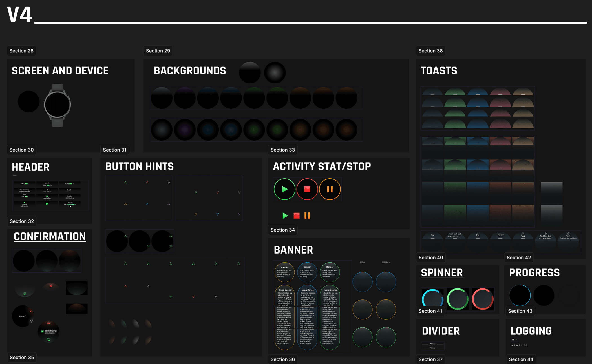Click the Section 38 label

tap(430, 51)
